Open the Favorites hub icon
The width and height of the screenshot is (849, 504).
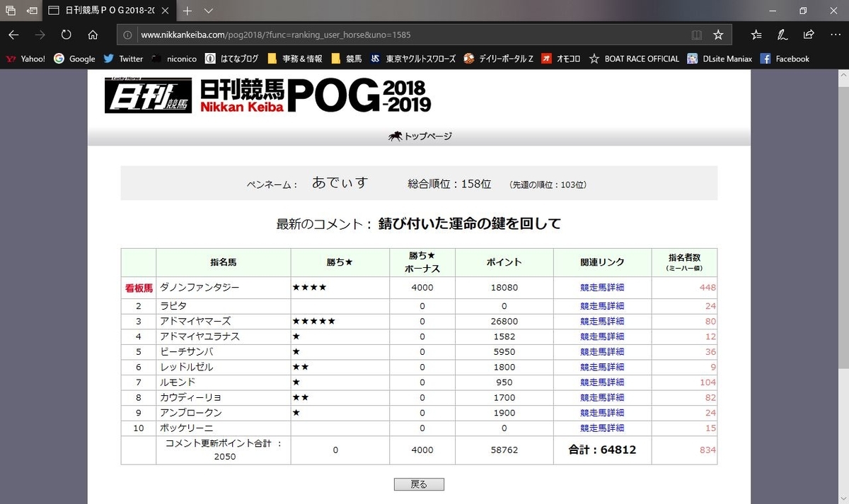(756, 35)
